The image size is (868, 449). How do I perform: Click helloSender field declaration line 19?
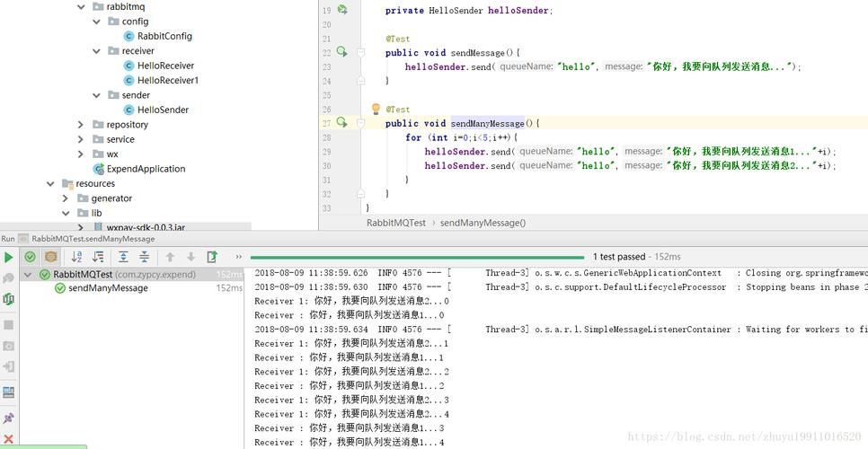tap(469, 11)
